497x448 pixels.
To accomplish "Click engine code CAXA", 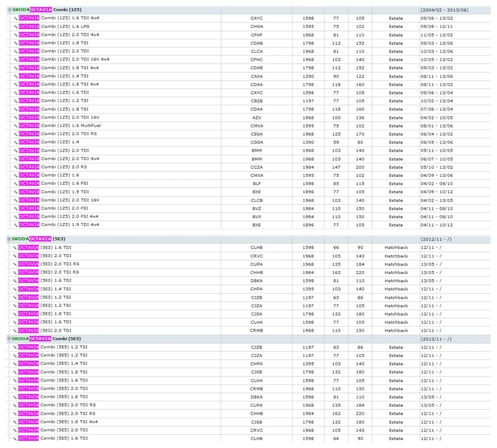I will click(256, 76).
